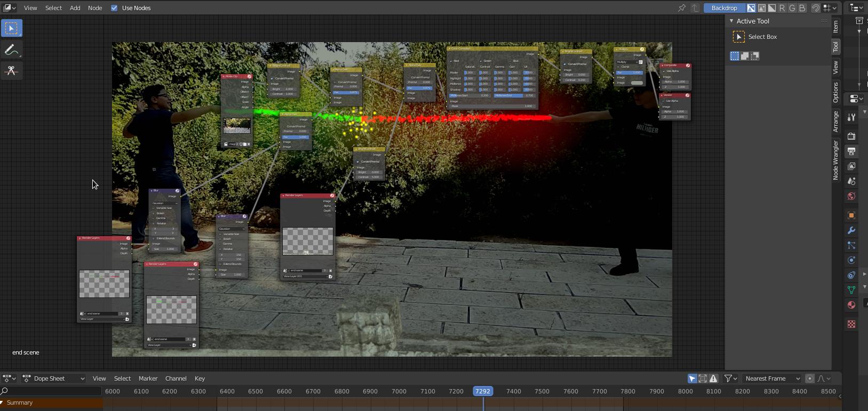
Task: Open the node editor type dropdown
Action: (10, 8)
